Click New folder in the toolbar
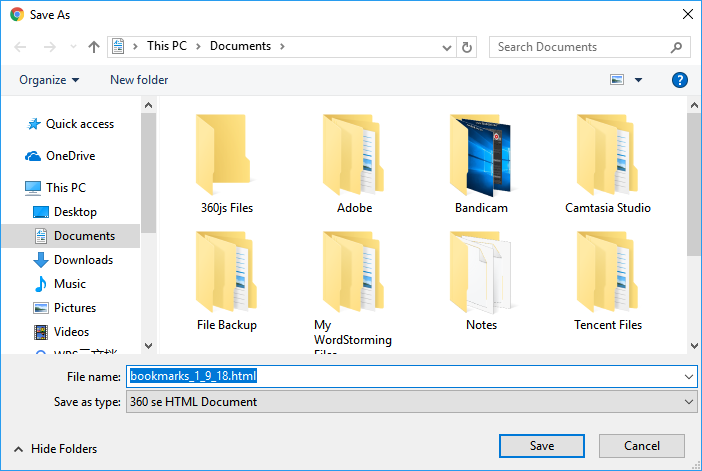 click(x=139, y=80)
